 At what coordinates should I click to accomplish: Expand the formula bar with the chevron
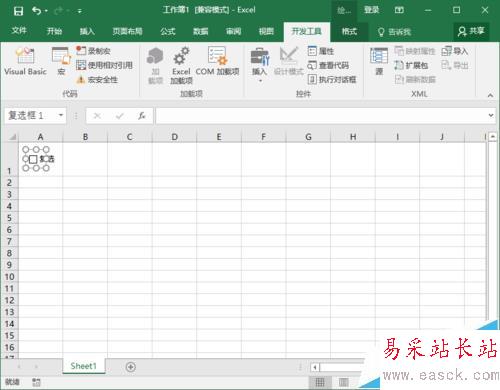tap(491, 115)
